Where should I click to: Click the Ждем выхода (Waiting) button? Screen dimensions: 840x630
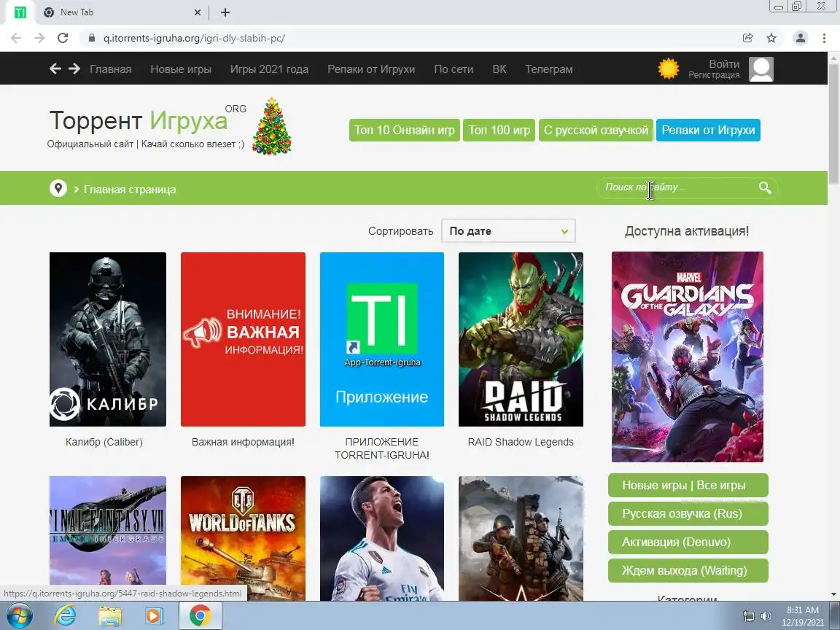688,570
